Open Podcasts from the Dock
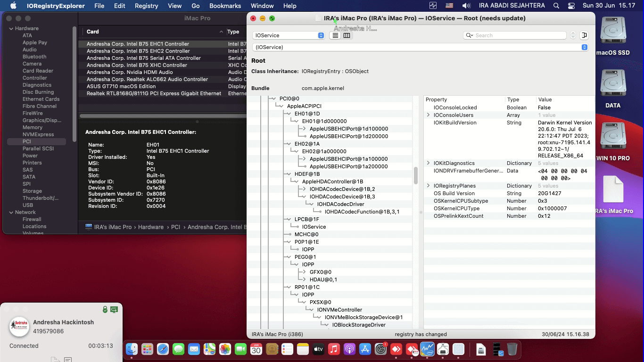Viewport: 644px width, 362px height. pyautogui.click(x=349, y=349)
